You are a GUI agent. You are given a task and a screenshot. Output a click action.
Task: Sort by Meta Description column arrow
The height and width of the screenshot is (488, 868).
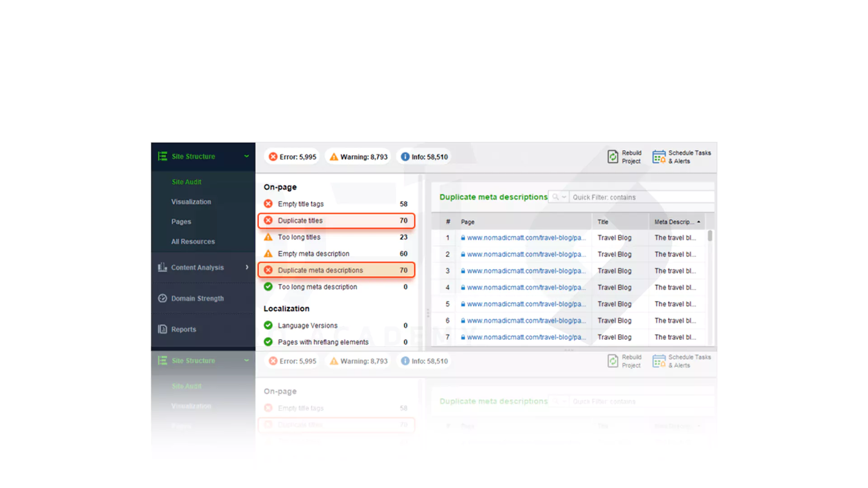[x=698, y=222]
